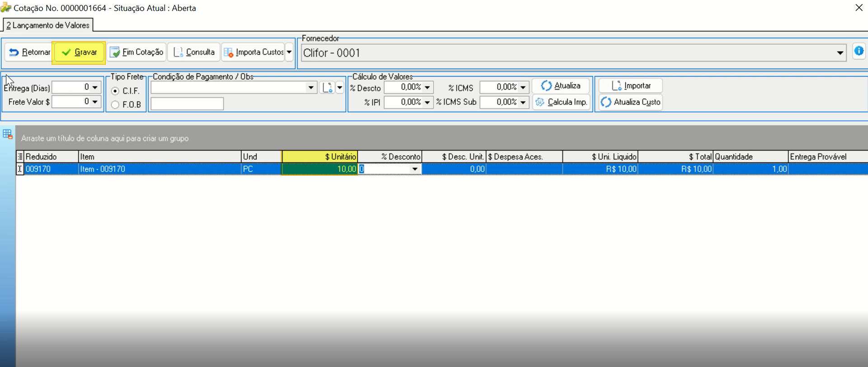
Task: Click the Calcula Imp. button
Action: [x=561, y=102]
